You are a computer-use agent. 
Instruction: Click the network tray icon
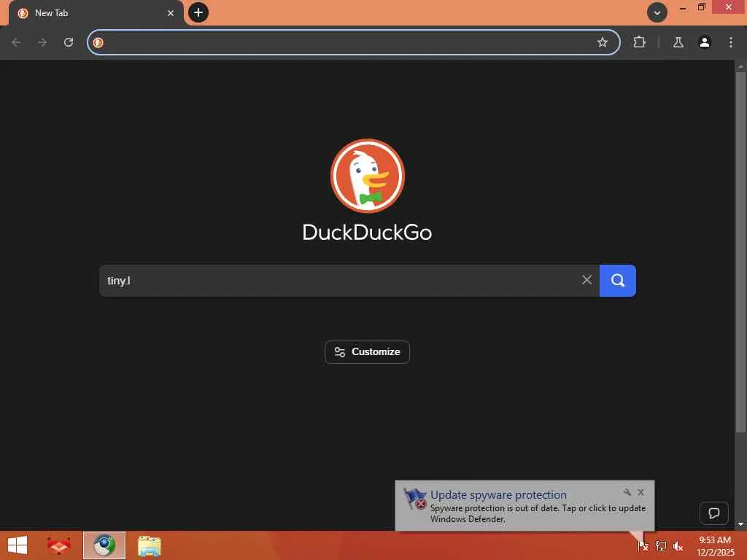pyautogui.click(x=660, y=545)
